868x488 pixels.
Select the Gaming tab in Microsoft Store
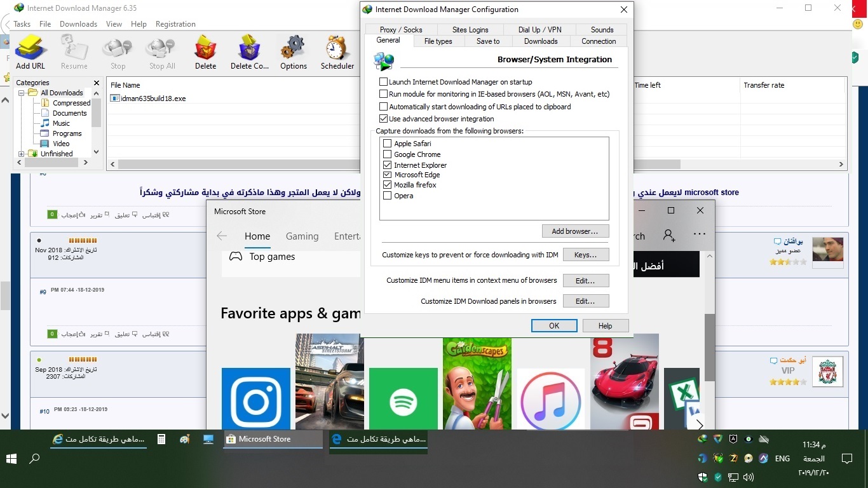tap(302, 236)
